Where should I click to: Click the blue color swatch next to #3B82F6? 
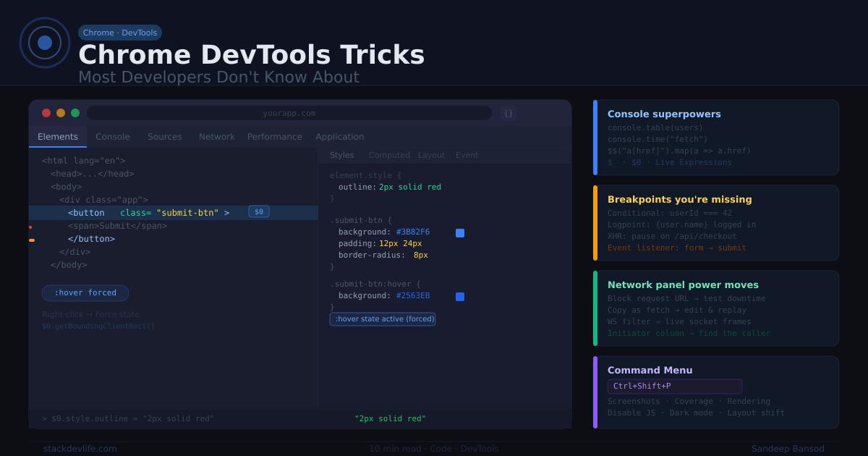pos(460,232)
